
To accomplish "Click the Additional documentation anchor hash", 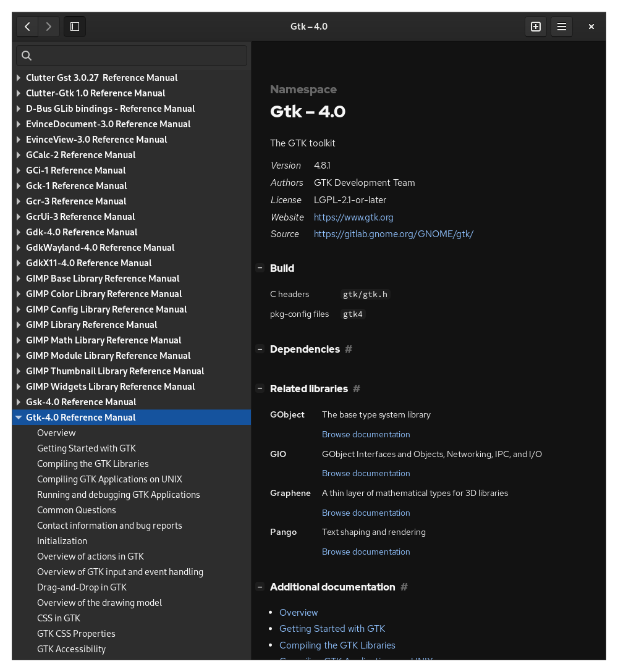I will coord(404,587).
